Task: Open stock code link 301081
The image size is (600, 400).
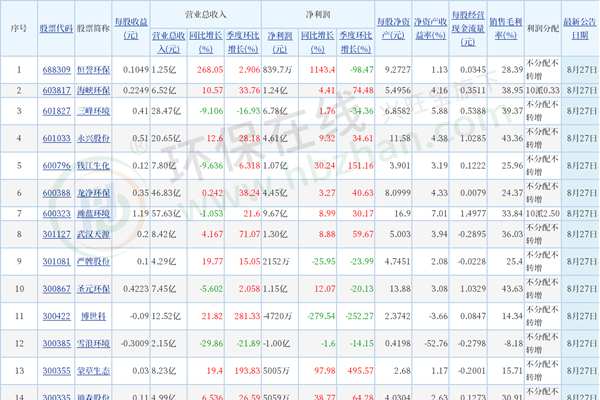Action: point(57,262)
